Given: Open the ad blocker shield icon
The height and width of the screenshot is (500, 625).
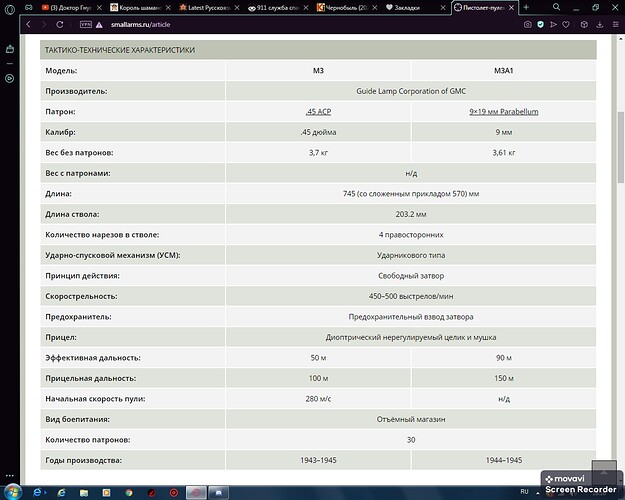Looking at the screenshot, I should (540, 24).
